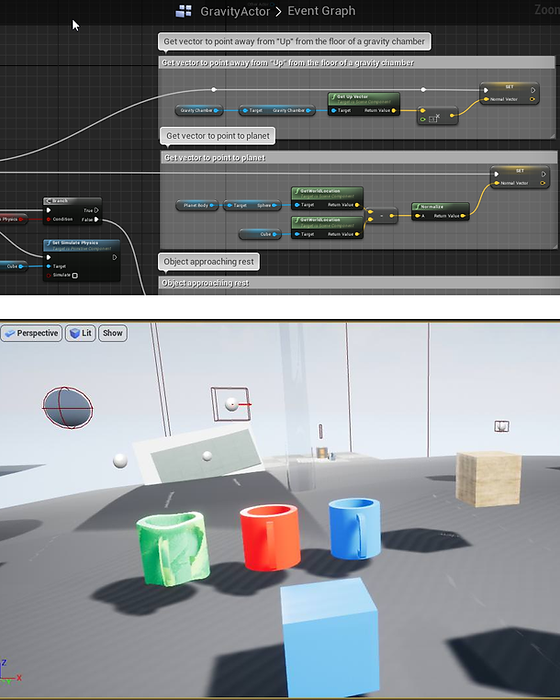Select the Event Graph breadcrumb
Image resolution: width=560 pixels, height=700 pixels.
[322, 11]
